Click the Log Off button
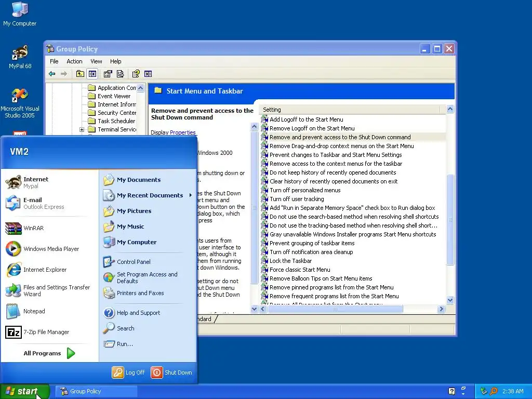The image size is (532, 399). 129,372
